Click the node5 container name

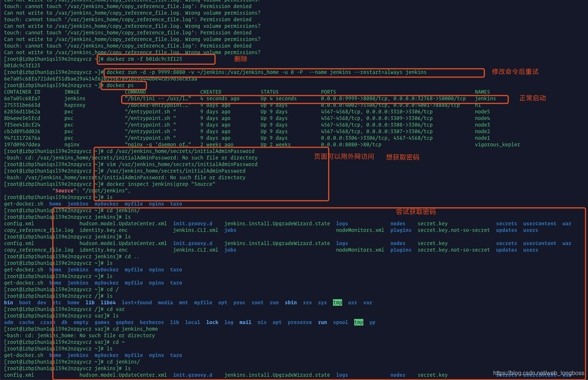pyautogui.click(x=482, y=112)
